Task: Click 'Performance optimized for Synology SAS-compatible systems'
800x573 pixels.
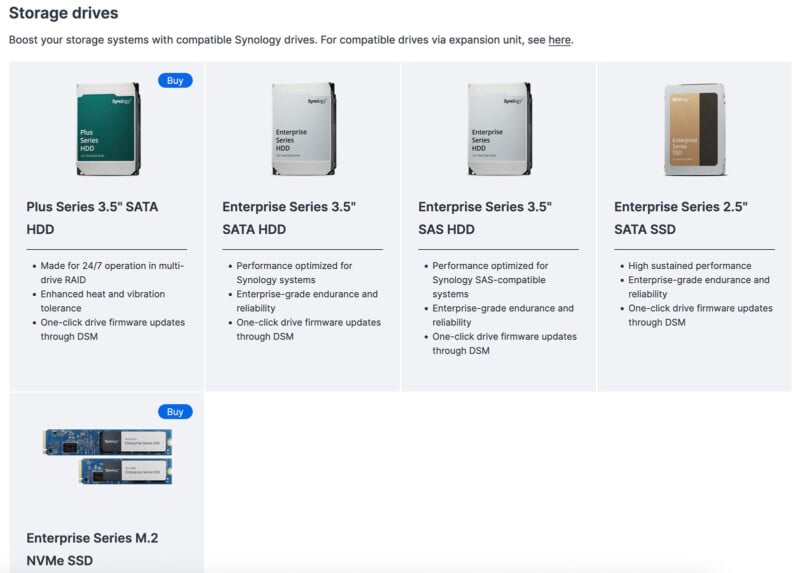Action: point(490,280)
